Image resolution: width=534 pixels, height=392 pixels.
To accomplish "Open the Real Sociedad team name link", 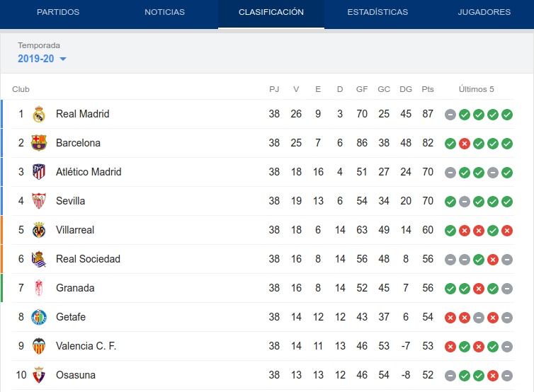I will 89,259.
